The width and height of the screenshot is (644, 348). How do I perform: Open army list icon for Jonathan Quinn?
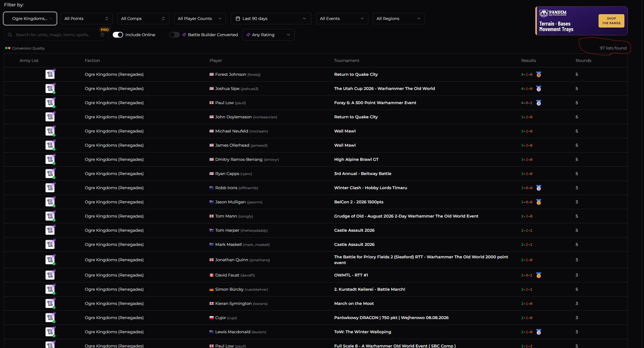[50, 260]
